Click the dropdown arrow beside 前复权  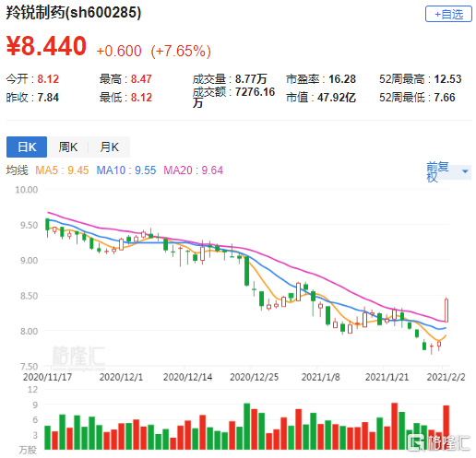465,171
